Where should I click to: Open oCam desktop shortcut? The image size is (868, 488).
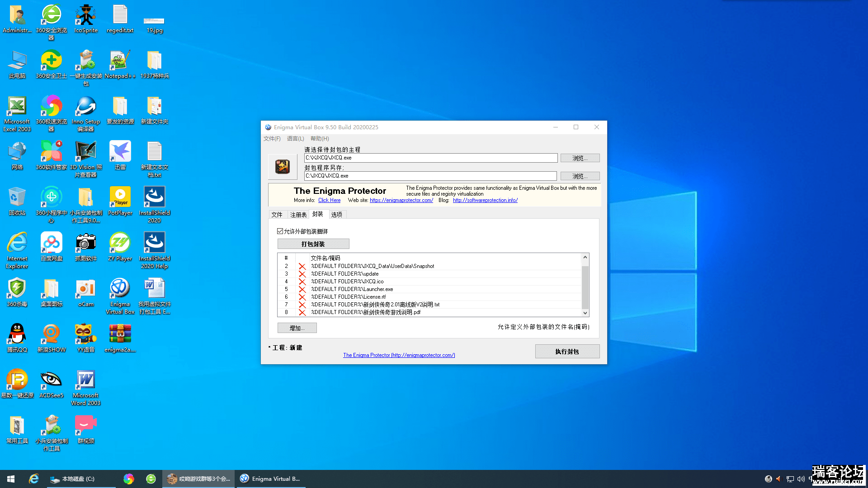pyautogui.click(x=86, y=293)
